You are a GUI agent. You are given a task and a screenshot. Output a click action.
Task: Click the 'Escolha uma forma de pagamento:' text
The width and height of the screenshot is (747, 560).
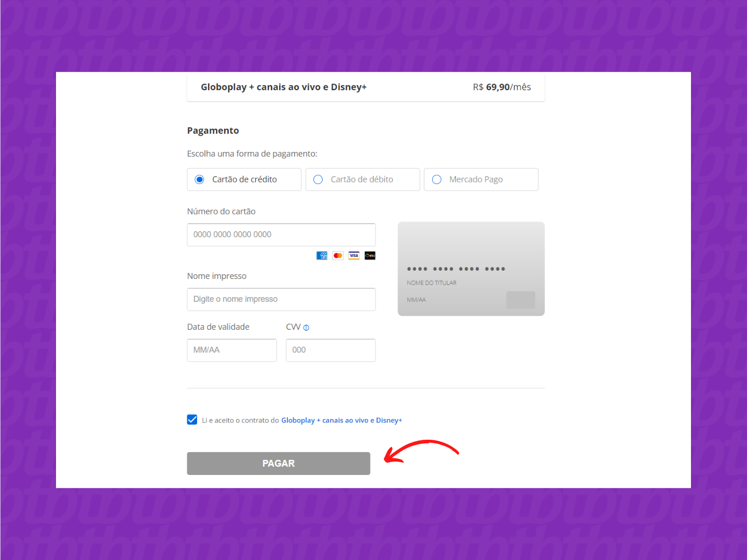[x=252, y=154]
